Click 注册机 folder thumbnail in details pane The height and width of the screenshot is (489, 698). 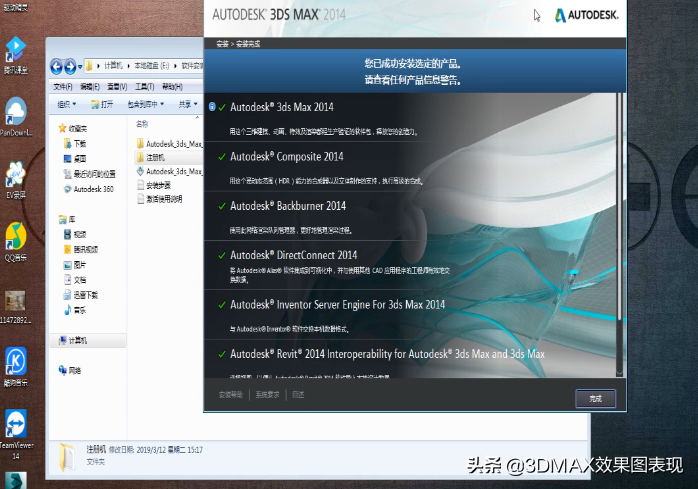point(68,456)
